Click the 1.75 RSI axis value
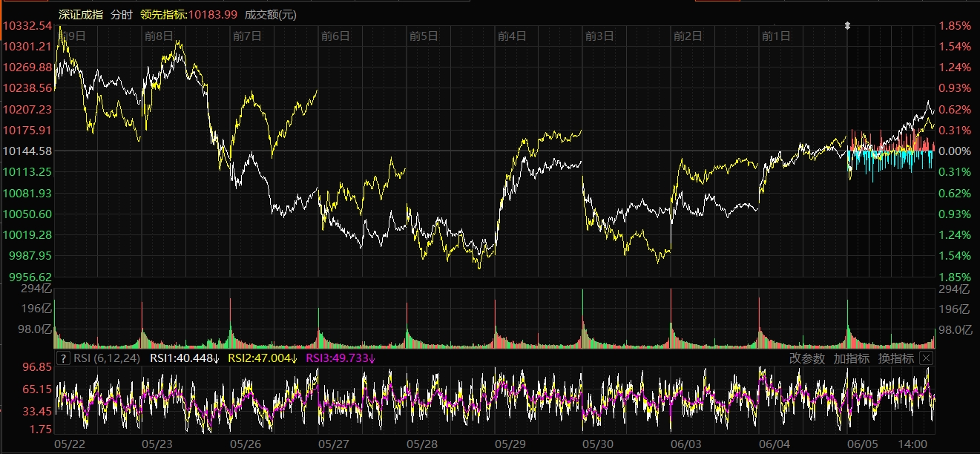 tap(39, 429)
